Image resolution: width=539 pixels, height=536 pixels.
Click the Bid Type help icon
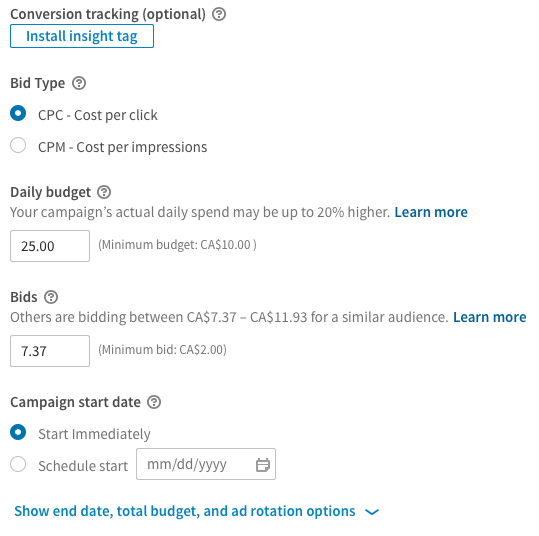pyautogui.click(x=79, y=83)
